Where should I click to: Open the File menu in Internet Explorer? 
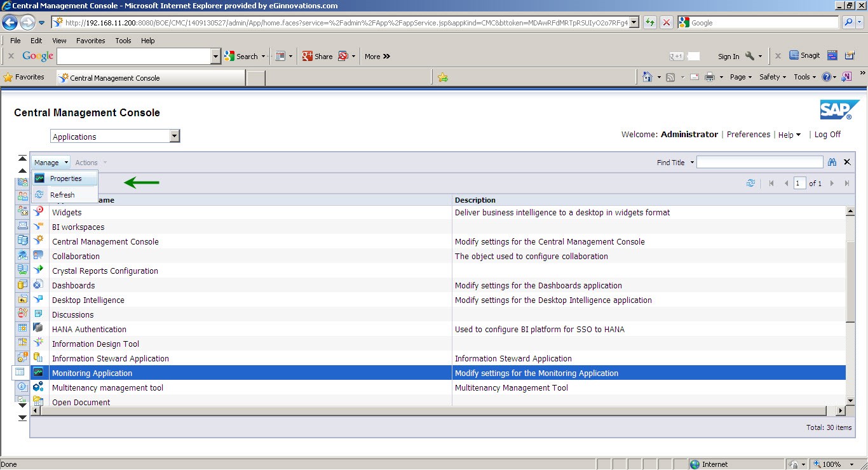coord(15,41)
